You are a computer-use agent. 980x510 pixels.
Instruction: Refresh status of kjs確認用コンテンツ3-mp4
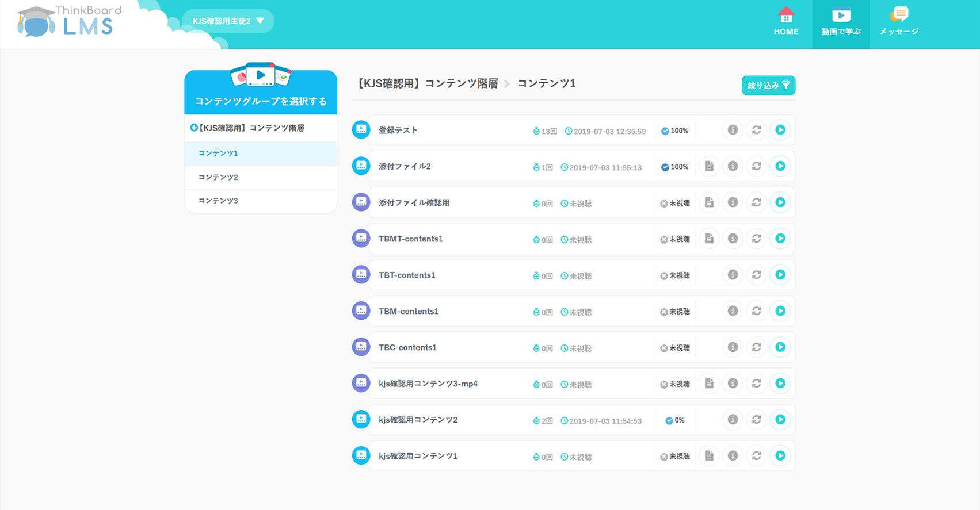coord(757,384)
